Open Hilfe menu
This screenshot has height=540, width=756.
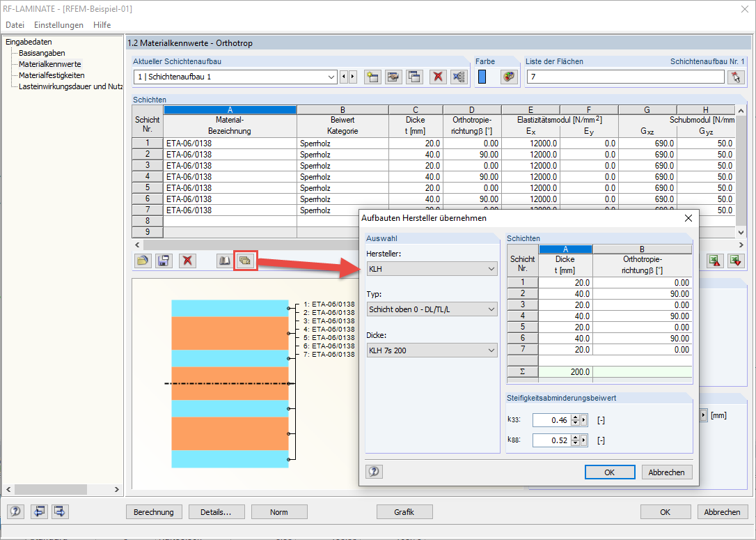pyautogui.click(x=102, y=24)
